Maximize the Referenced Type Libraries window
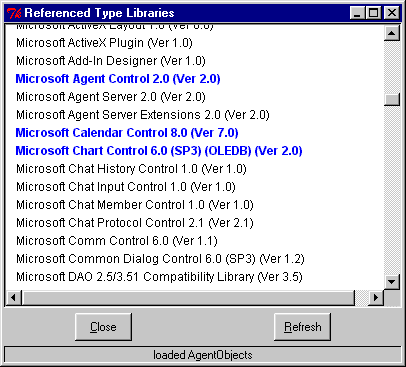 [x=373, y=13]
